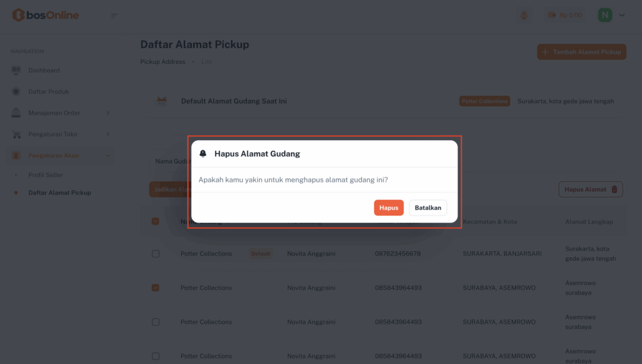
Task: Toggle the select-all checkbox in table header
Action: coord(155,221)
